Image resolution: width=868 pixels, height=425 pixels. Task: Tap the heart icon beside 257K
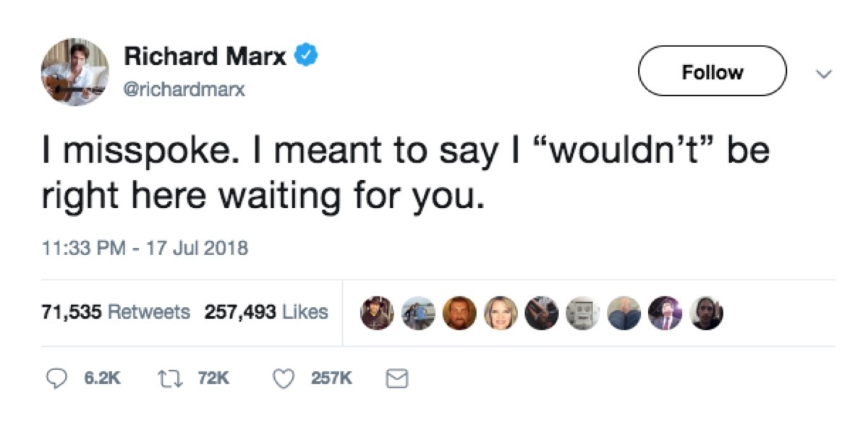(x=283, y=377)
